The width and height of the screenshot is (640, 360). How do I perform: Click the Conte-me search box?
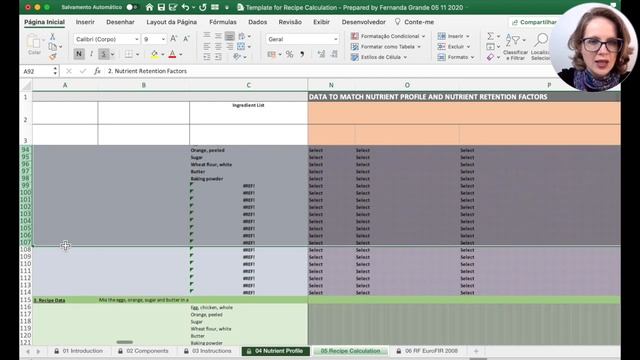pyautogui.click(x=414, y=22)
